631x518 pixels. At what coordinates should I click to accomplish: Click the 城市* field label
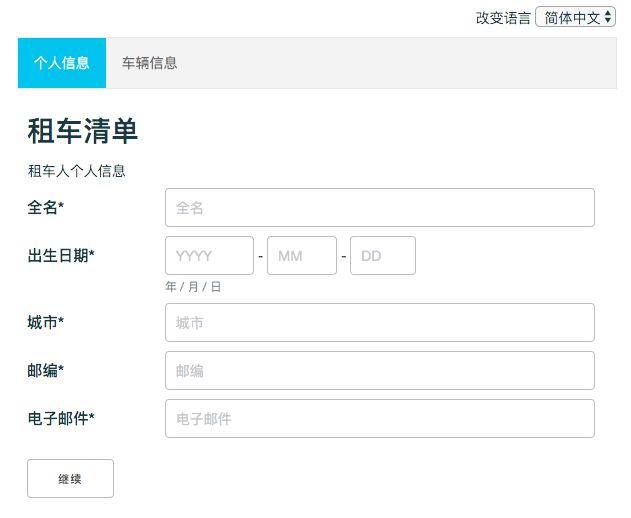pos(45,322)
